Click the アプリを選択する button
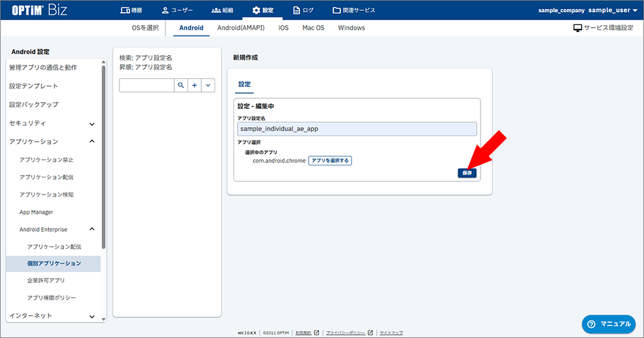The width and height of the screenshot is (644, 338). coord(330,161)
